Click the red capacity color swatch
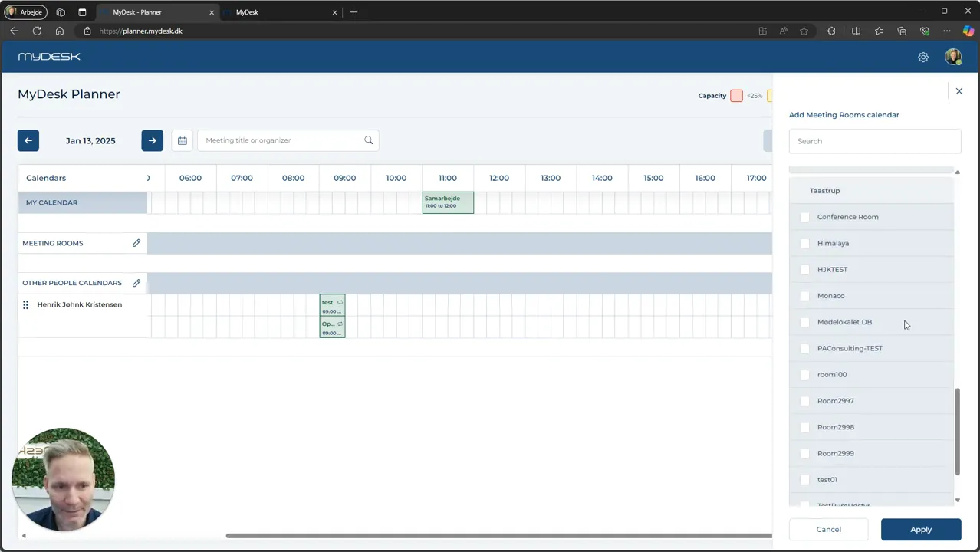Image resolution: width=980 pixels, height=552 pixels. tap(736, 96)
